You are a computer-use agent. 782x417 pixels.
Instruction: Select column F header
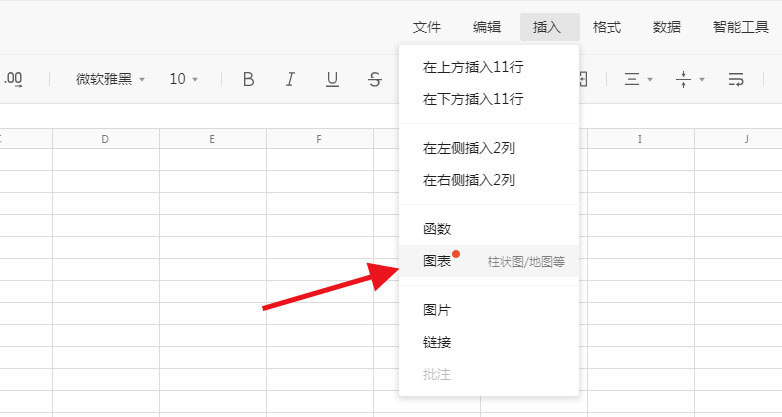320,139
